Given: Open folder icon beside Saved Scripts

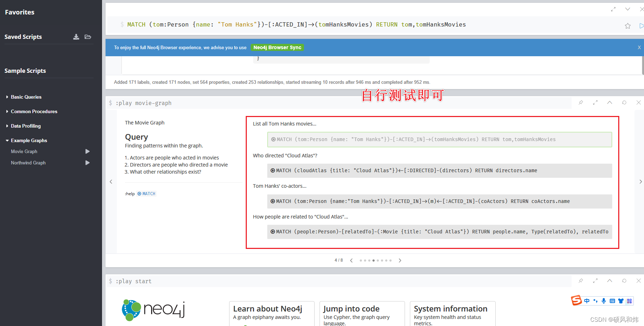Looking at the screenshot, I should pos(88,37).
